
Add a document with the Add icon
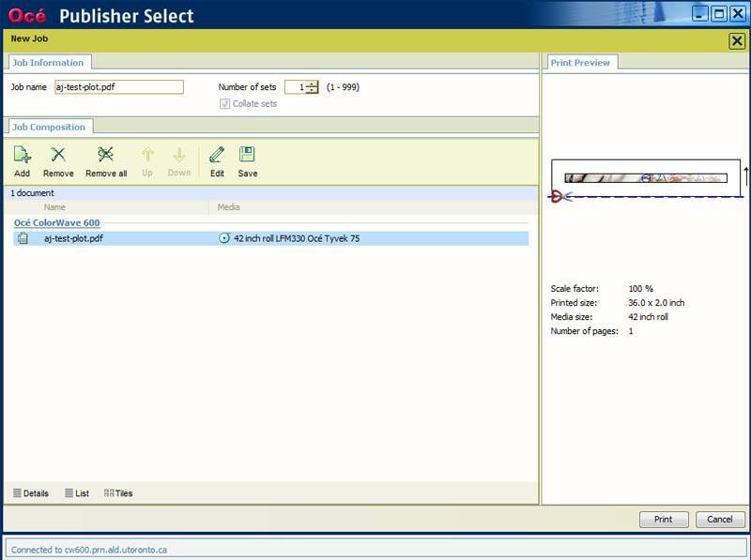22,161
